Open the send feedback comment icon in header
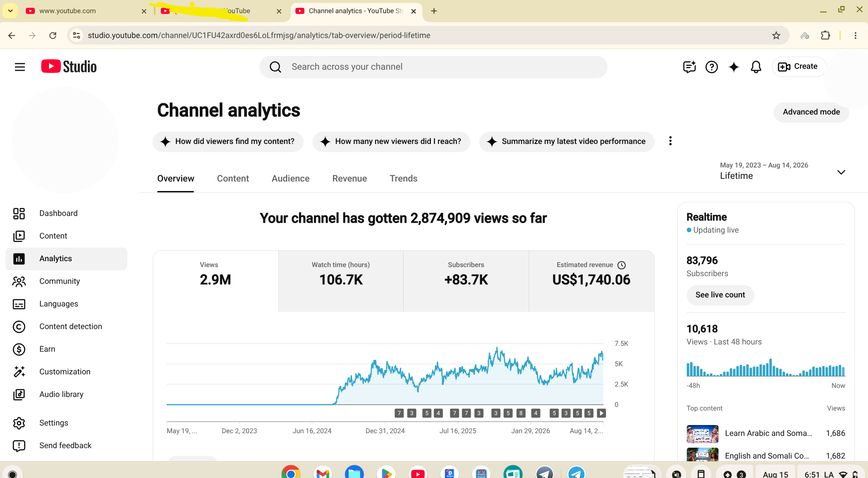 (x=689, y=67)
